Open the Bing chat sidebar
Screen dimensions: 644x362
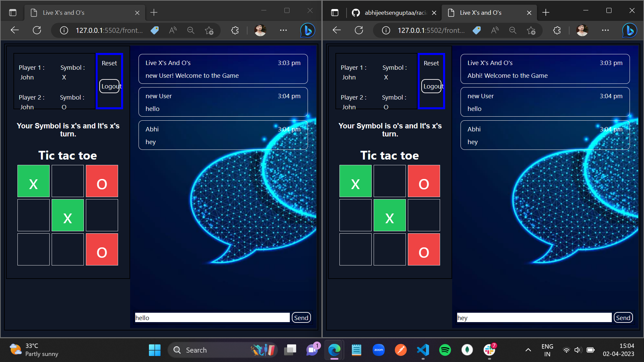(x=307, y=30)
